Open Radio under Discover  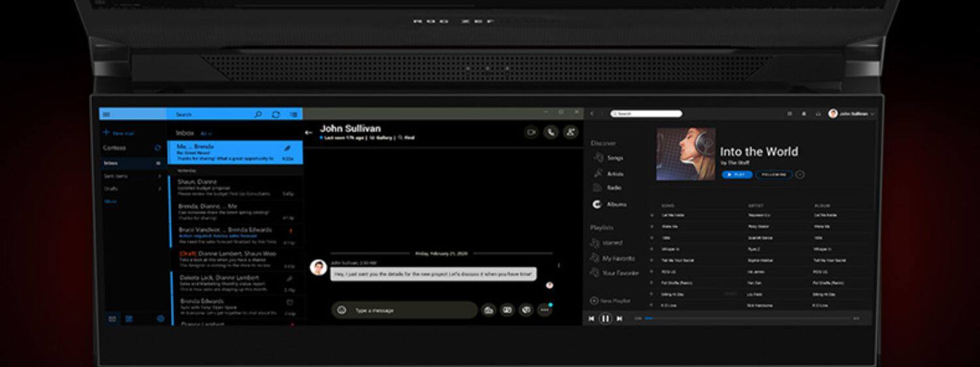tap(607, 188)
